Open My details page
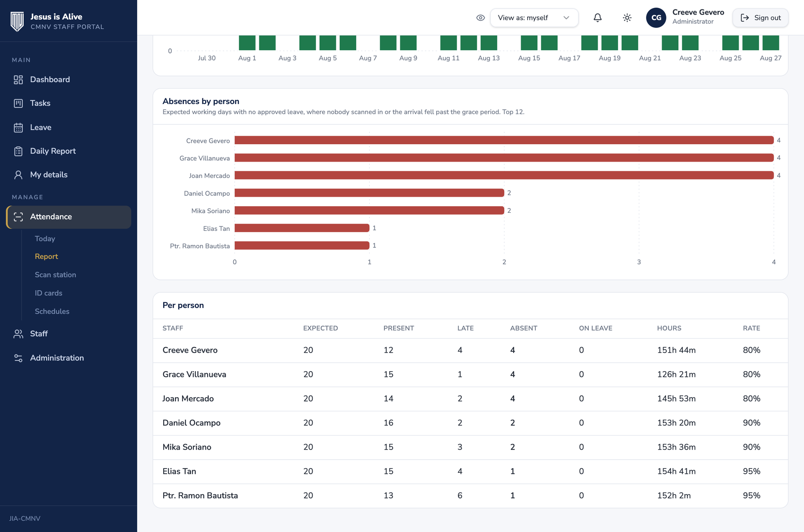This screenshot has width=804, height=532. point(69,175)
